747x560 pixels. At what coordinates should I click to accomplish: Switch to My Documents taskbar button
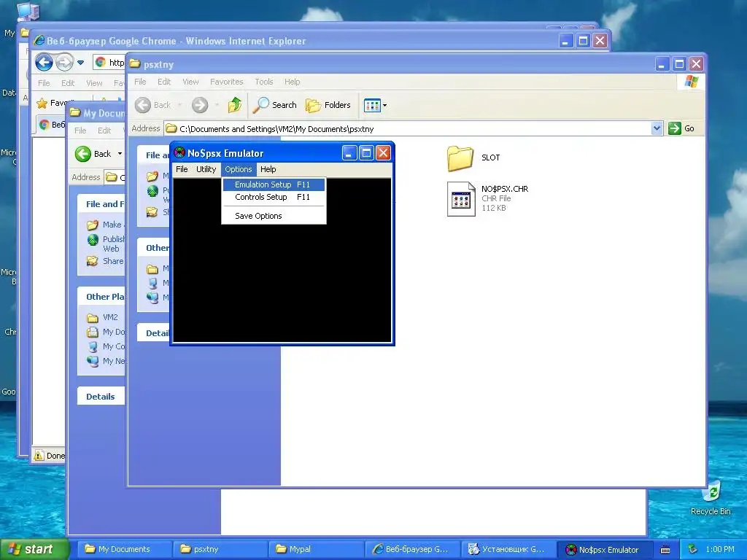(x=123, y=549)
